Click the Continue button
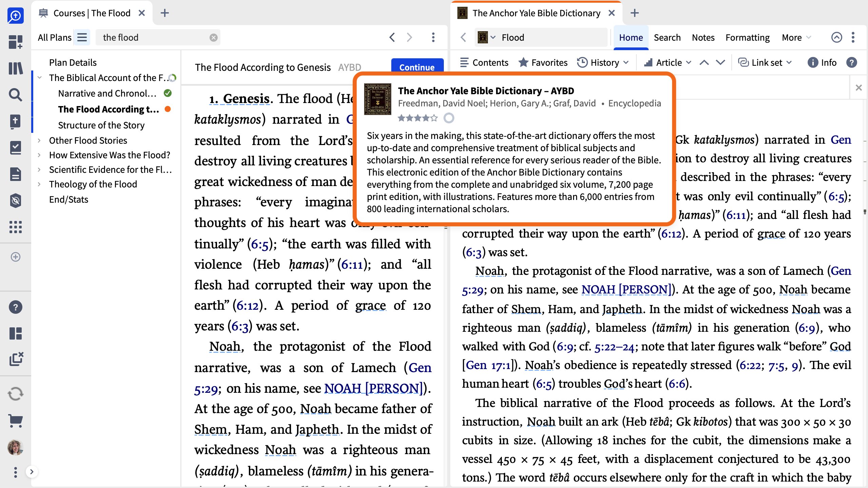This screenshot has height=488, width=868. pos(417,67)
